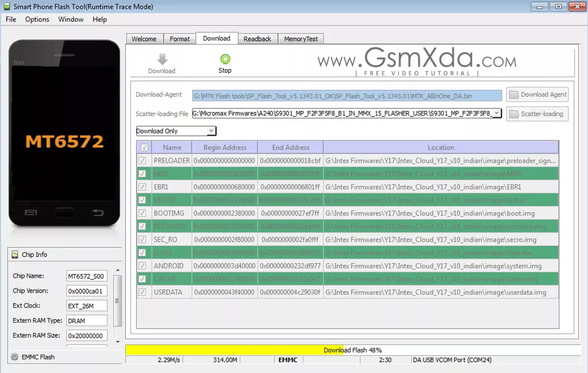Click the phone's back key icon

point(97,213)
